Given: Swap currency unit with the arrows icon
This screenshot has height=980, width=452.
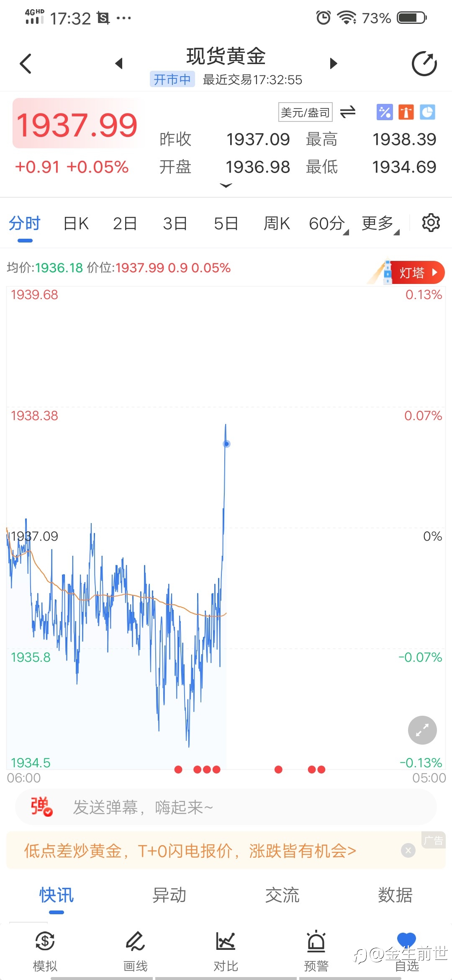Looking at the screenshot, I should (347, 112).
